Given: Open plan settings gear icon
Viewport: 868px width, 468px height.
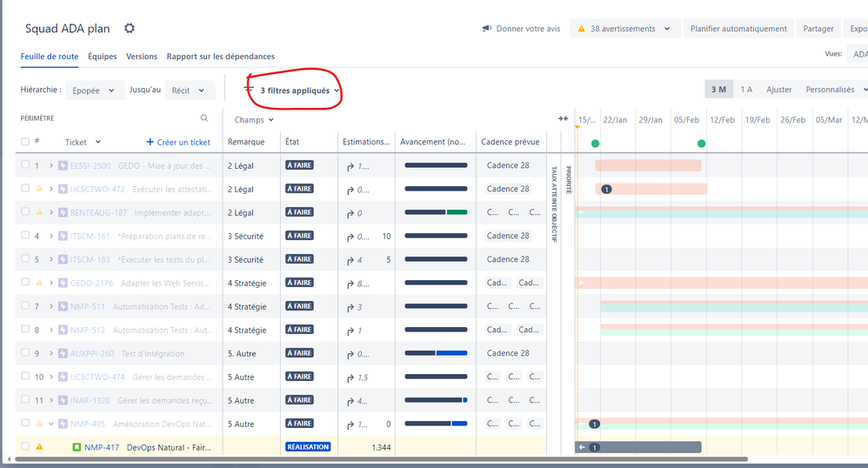Looking at the screenshot, I should 129,28.
